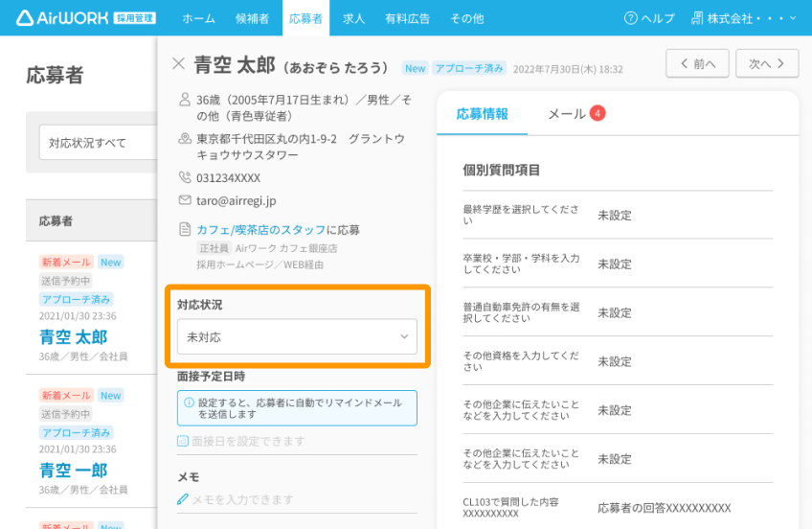Click the 個別質問項目 heading
Viewport: 812px width, 529px height.
point(502,170)
